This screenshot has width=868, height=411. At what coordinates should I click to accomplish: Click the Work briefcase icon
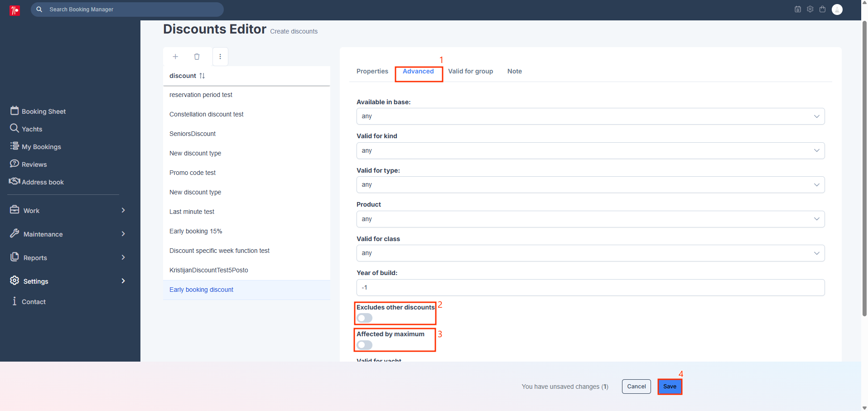14,210
